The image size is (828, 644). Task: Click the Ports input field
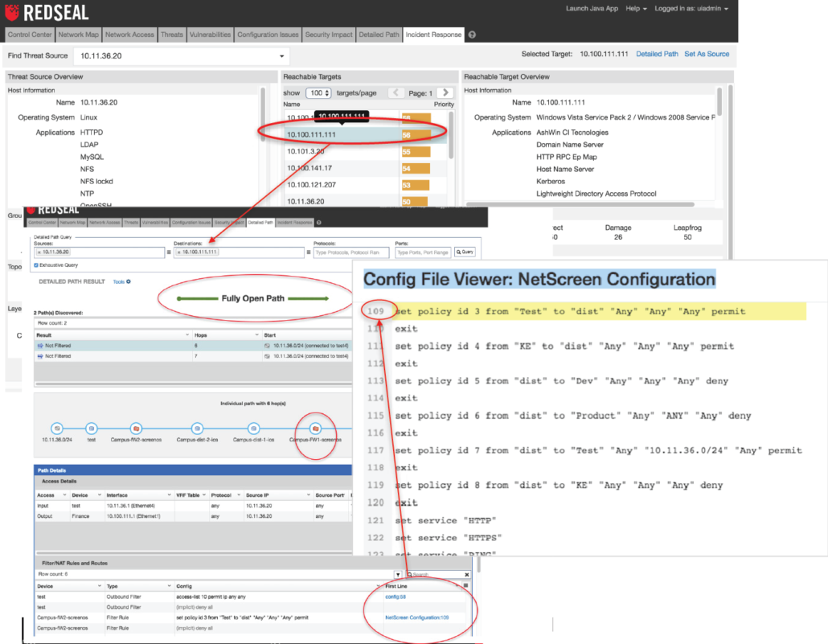pos(423,252)
